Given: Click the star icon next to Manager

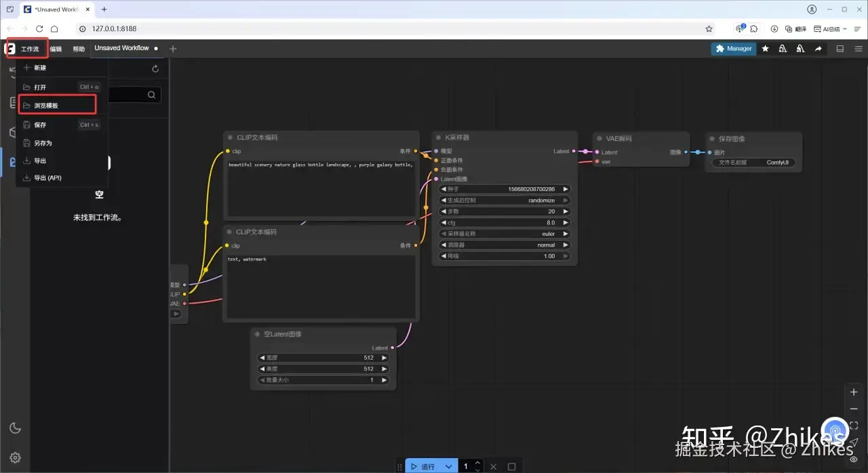Looking at the screenshot, I should click(x=765, y=49).
